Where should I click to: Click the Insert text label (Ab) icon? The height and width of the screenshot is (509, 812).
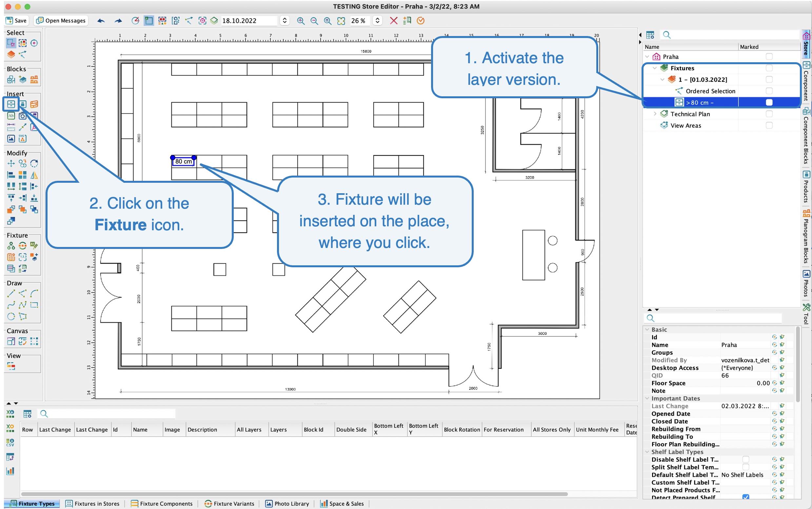(11, 116)
